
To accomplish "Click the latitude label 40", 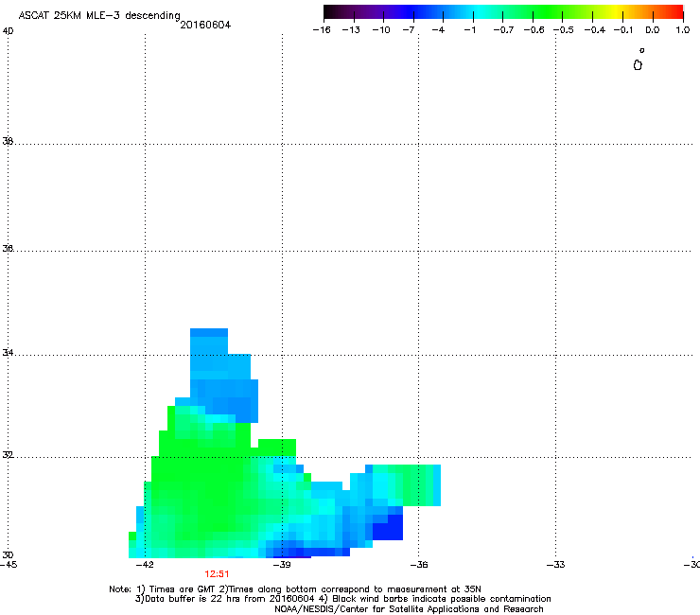I will click(x=8, y=31).
